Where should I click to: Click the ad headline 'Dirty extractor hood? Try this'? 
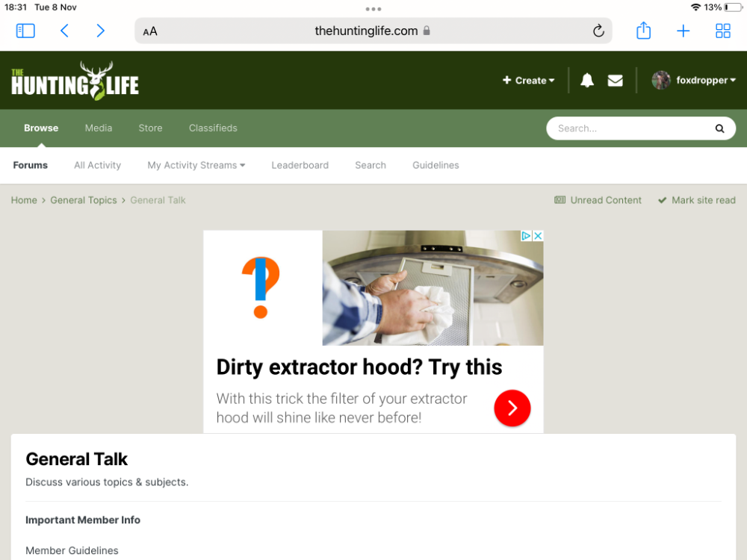point(359,367)
